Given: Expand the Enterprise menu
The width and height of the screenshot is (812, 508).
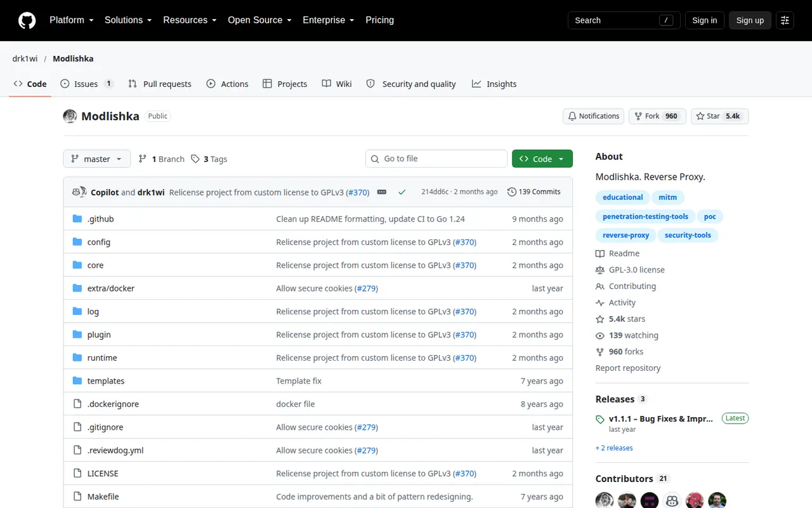Looking at the screenshot, I should click(x=329, y=20).
